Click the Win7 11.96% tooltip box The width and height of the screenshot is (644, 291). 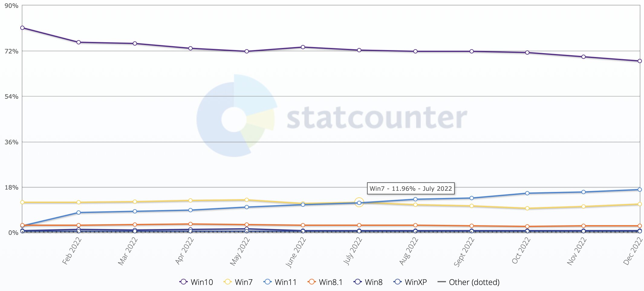pyautogui.click(x=411, y=189)
